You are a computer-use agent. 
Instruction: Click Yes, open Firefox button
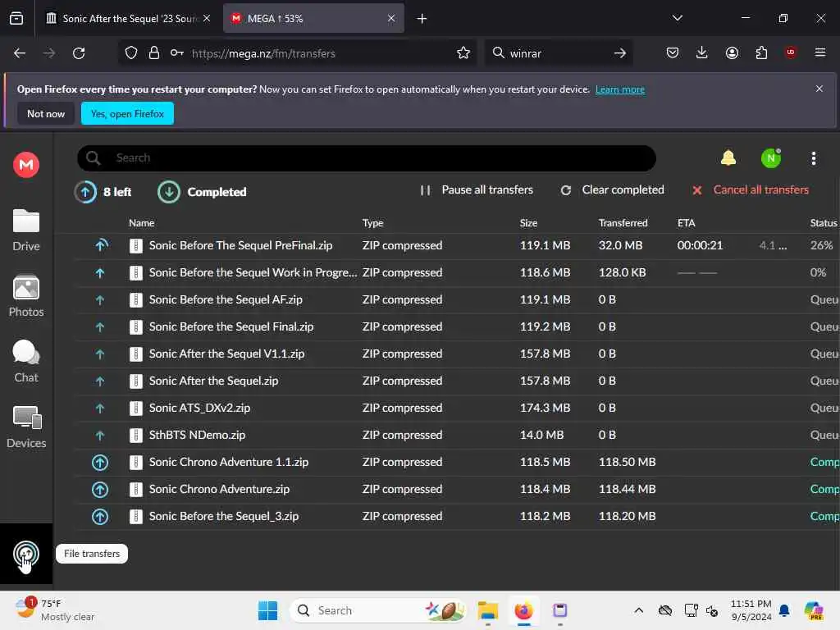click(x=127, y=113)
